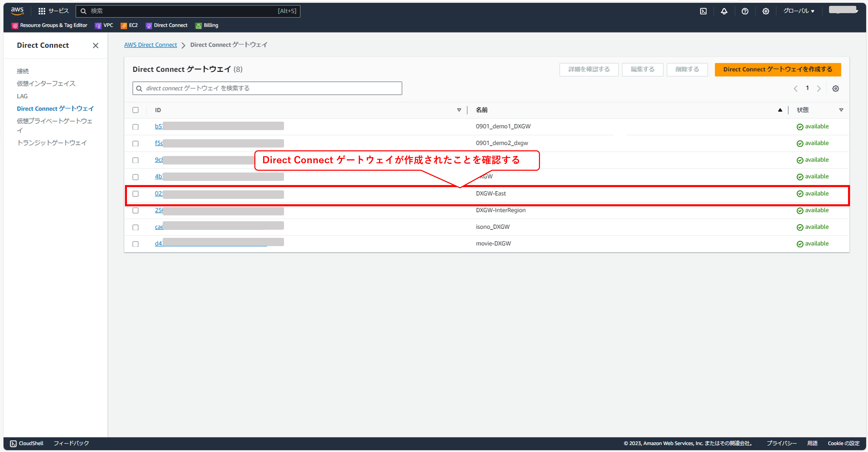Open the AWS Direct Connect breadcrumb link
Viewport: 868px width, 452px height.
(x=151, y=44)
